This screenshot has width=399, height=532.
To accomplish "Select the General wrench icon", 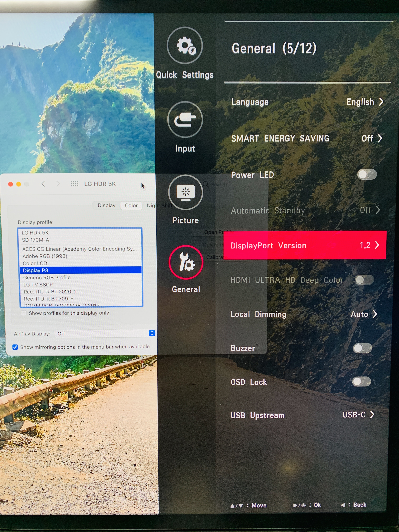I will click(x=186, y=262).
